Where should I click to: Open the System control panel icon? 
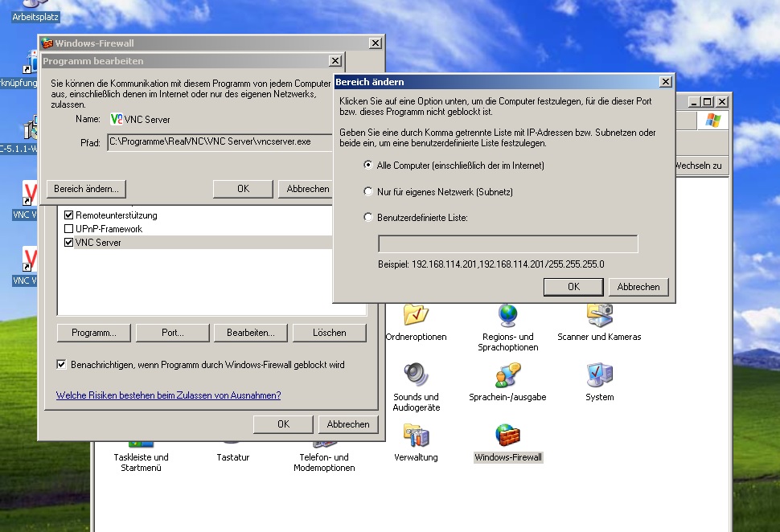coord(599,374)
